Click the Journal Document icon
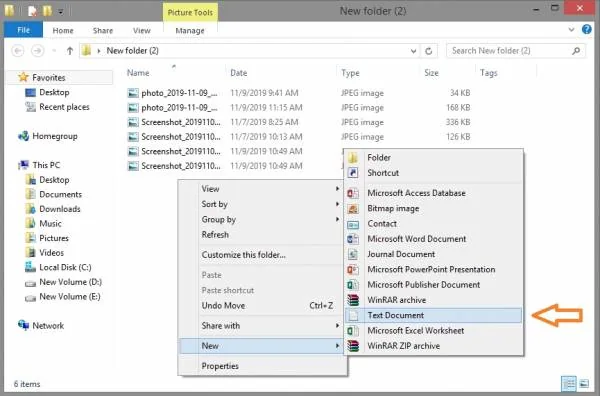This screenshot has height=396, width=600. tap(353, 254)
